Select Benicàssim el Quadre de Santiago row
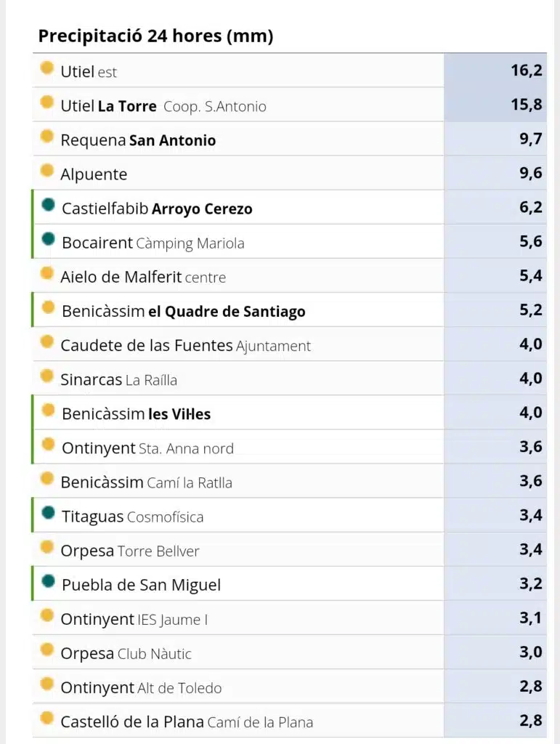 pyautogui.click(x=289, y=310)
